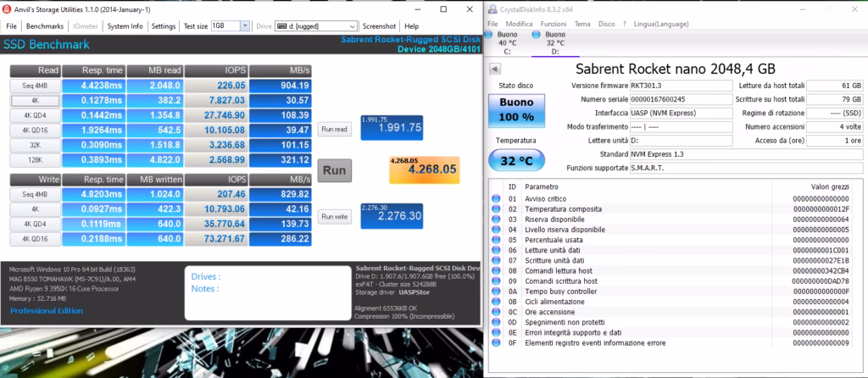
Task: Click the Read Seq 4MB test button
Action: 34,86
